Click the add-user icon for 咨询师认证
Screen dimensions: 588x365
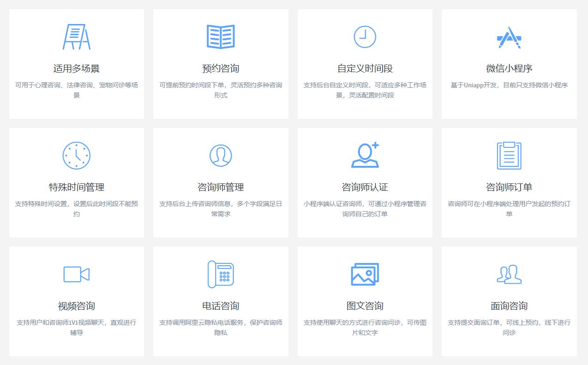click(x=365, y=155)
